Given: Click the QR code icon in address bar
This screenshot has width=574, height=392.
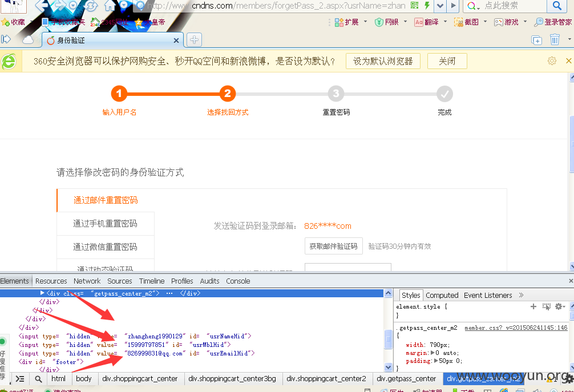Looking at the screenshot, I should coord(414,5).
